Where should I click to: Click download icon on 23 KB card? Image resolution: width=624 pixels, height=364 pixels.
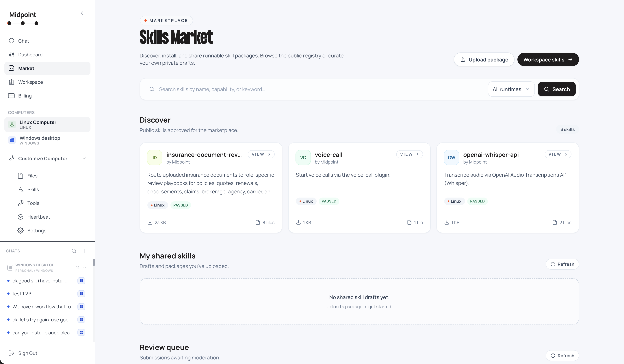pyautogui.click(x=150, y=222)
